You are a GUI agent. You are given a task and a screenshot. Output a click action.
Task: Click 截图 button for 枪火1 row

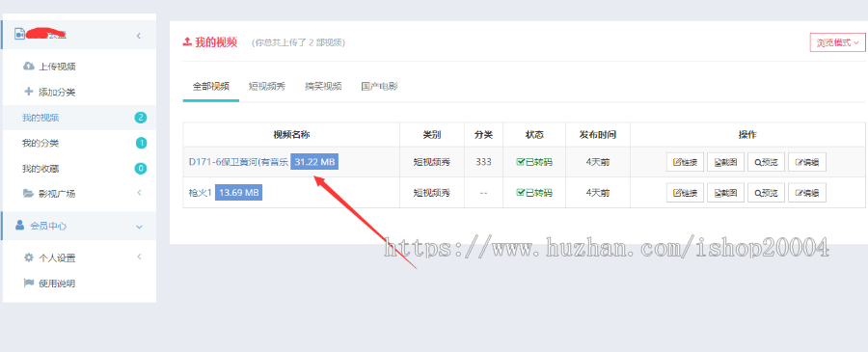(725, 193)
